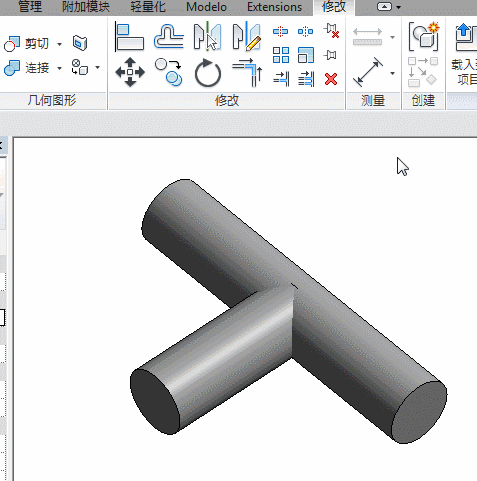Expand the 剪切 dropdown arrow
The image size is (477, 481).
(59, 44)
